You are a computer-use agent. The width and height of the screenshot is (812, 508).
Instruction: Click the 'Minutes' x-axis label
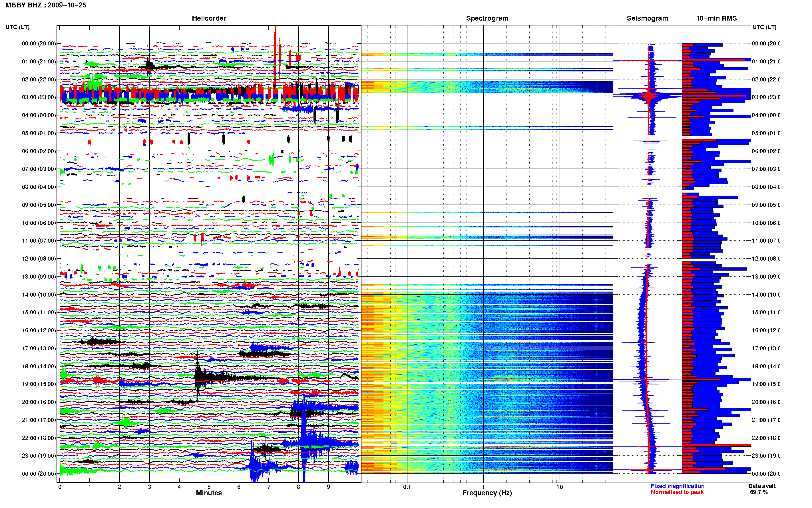tap(209, 493)
